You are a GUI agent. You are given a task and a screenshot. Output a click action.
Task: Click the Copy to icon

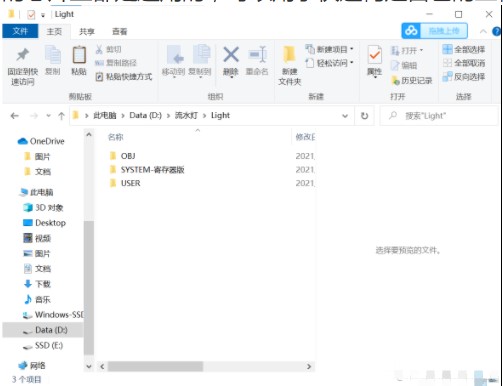[x=201, y=54]
